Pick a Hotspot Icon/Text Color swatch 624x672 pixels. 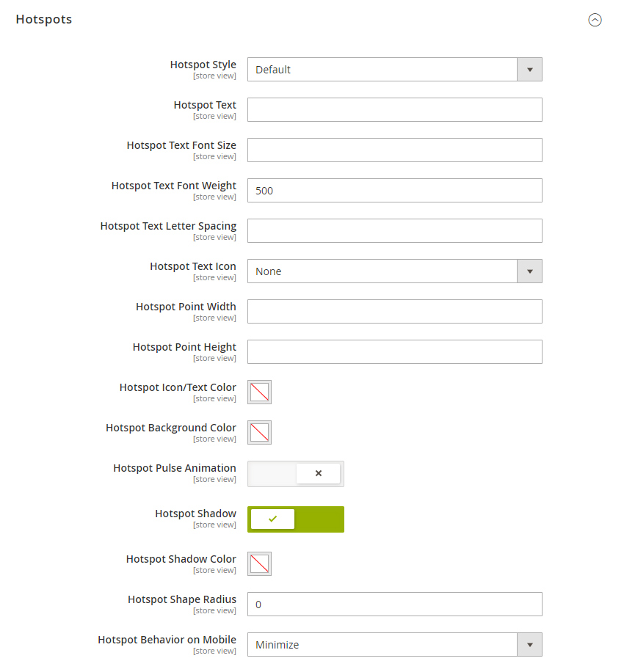[x=259, y=392]
